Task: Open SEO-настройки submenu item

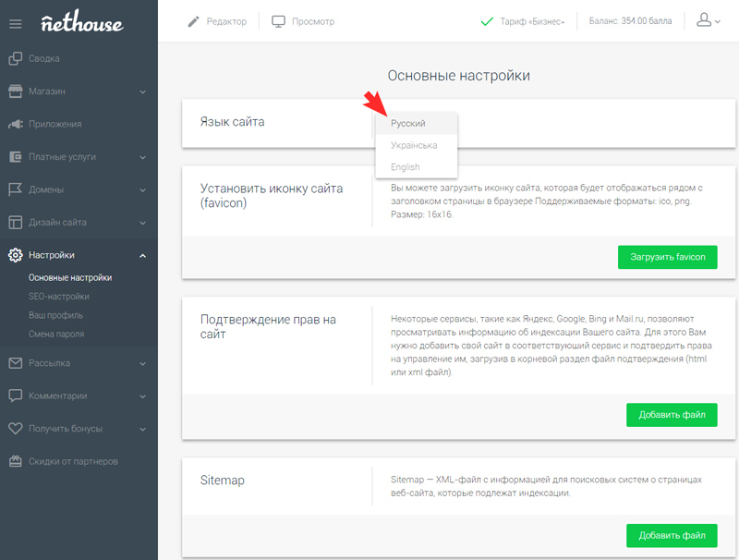Action: point(59,297)
